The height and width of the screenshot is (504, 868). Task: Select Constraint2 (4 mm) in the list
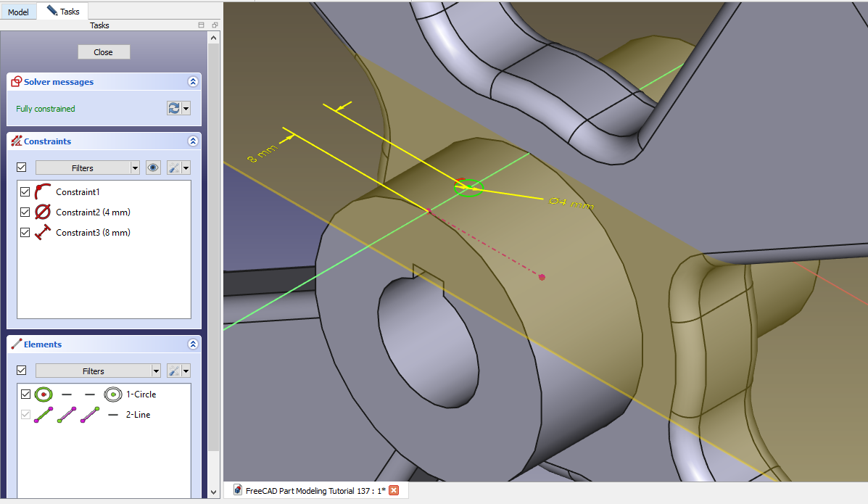point(93,212)
